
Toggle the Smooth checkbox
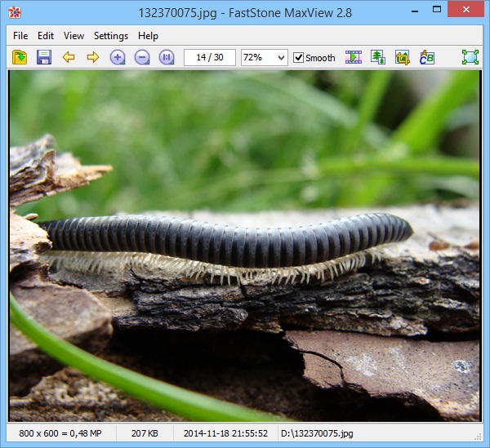[299, 58]
